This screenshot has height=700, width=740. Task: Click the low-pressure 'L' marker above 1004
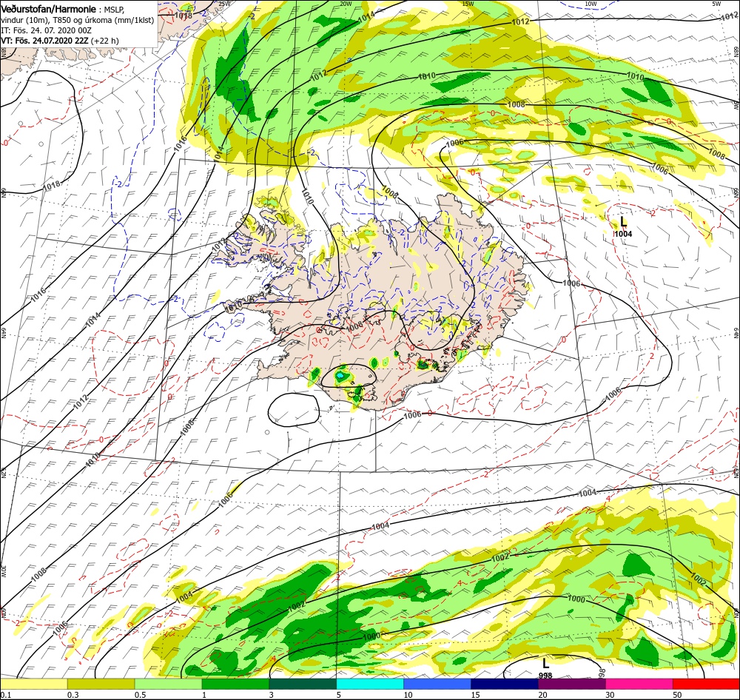coord(623,221)
